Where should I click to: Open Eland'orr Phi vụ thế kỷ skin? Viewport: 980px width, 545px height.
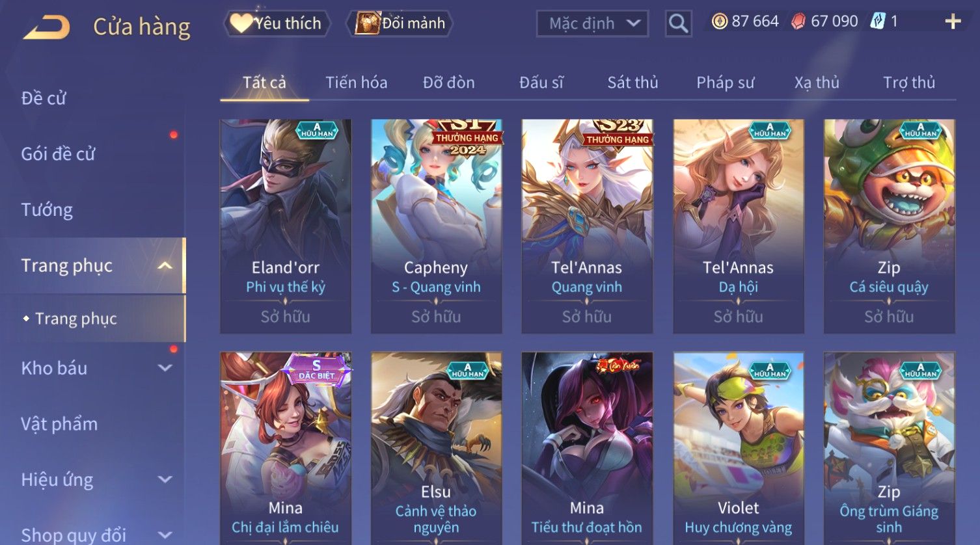click(x=286, y=226)
